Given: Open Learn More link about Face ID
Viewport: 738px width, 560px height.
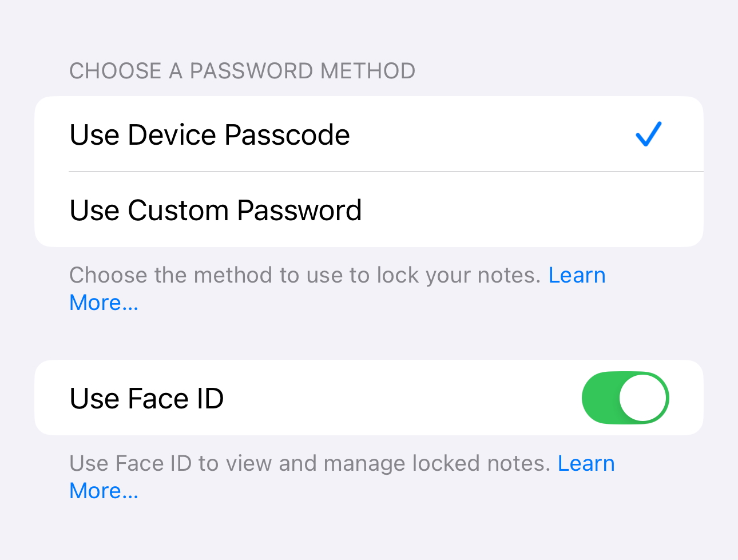Looking at the screenshot, I should coord(585,464).
